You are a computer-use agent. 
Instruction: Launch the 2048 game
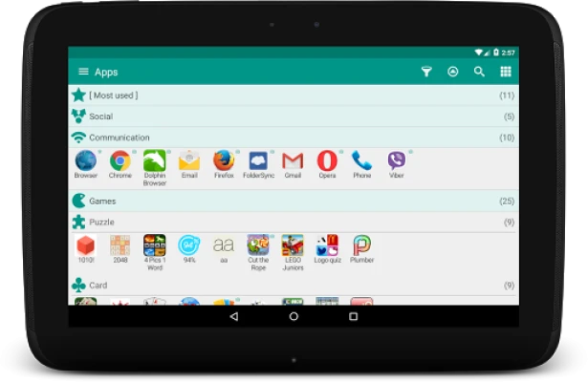pyautogui.click(x=120, y=248)
